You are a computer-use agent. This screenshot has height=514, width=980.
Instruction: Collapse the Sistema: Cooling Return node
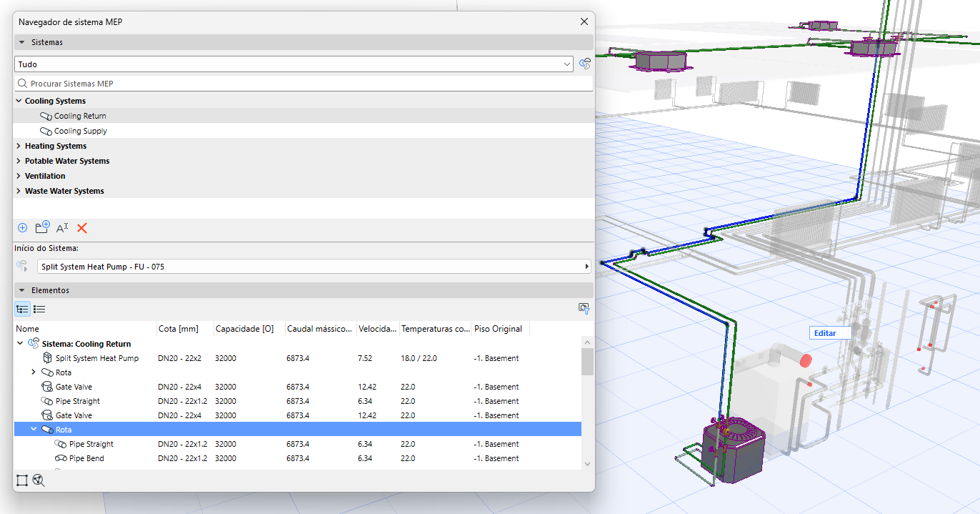[x=20, y=344]
